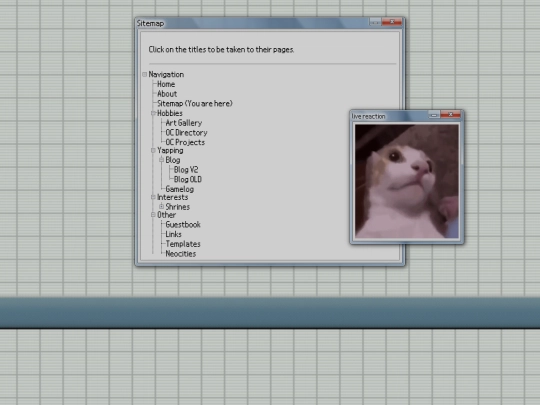This screenshot has width=540, height=405.
Task: Collapse the Blog sub-branch
Action: click(162, 160)
